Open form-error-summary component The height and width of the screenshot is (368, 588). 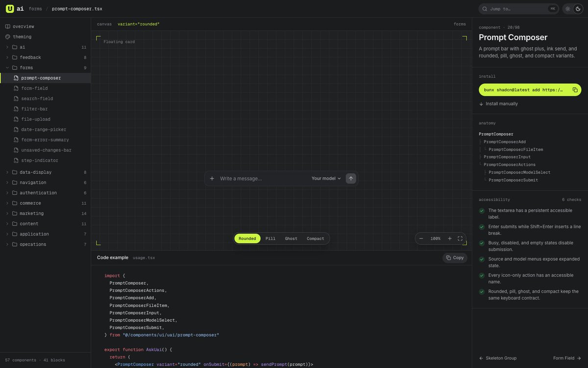coord(45,140)
